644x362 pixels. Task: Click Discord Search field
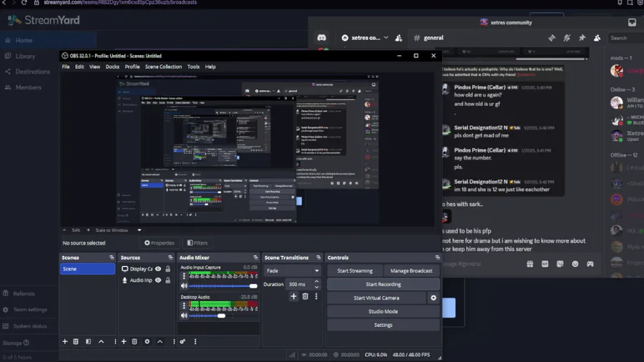[x=625, y=38]
